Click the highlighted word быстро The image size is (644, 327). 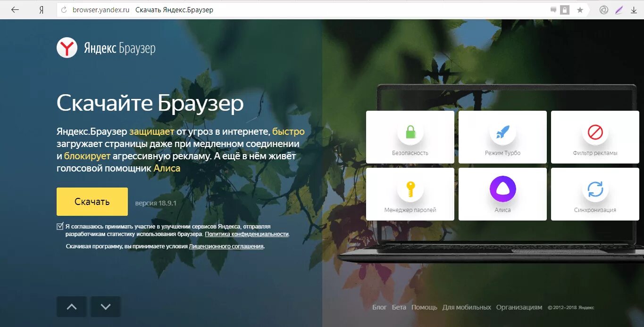pyautogui.click(x=288, y=131)
